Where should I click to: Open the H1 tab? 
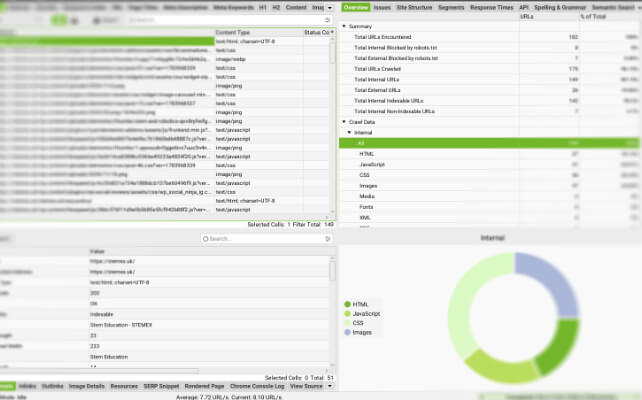coord(263,7)
